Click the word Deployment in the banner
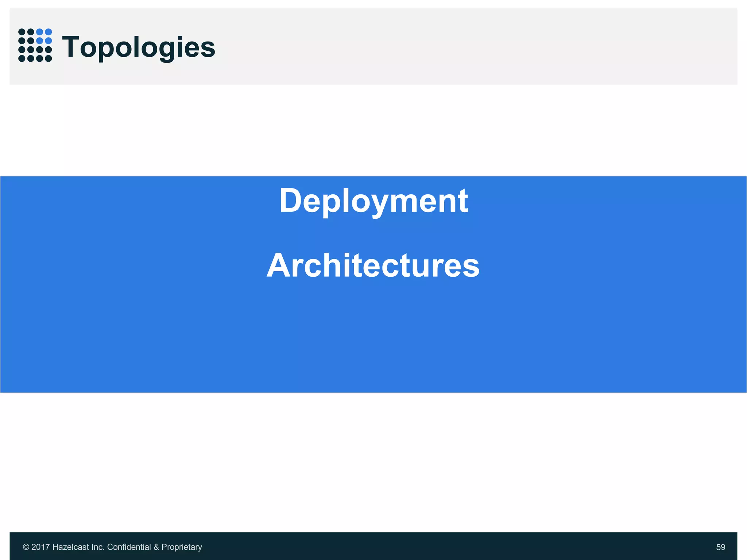Viewport: 747px width, 560px height. point(373,201)
